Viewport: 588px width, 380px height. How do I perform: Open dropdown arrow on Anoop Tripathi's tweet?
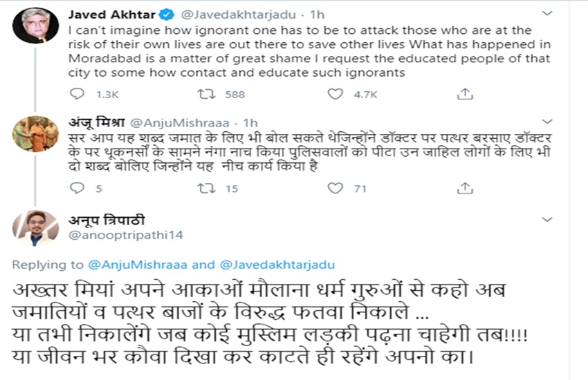547,220
